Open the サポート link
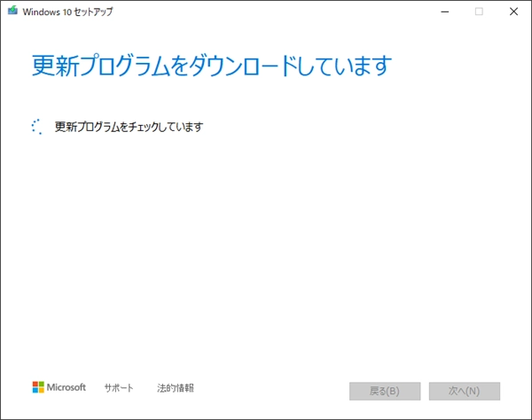 pyautogui.click(x=119, y=388)
